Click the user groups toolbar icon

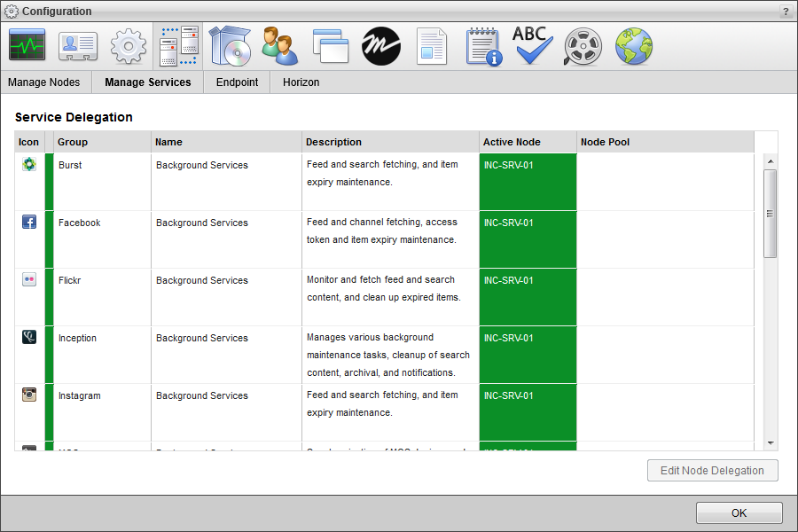pyautogui.click(x=279, y=45)
